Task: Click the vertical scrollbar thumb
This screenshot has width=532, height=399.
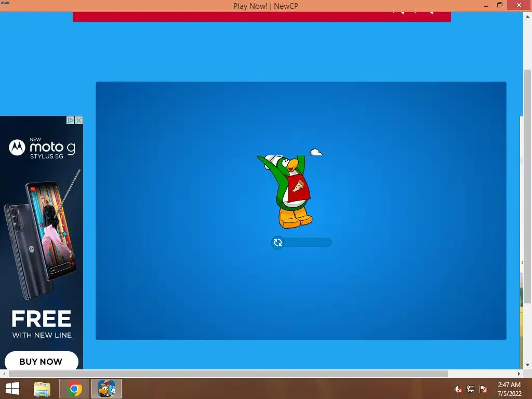Action: [528, 187]
